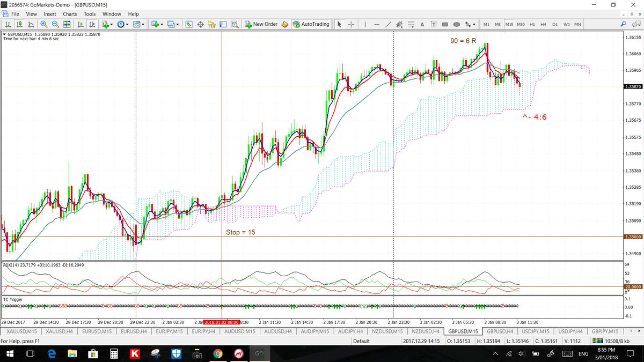Screen dimensions: 644x362
Task: Click the Default profile in status bar
Action: click(361, 341)
